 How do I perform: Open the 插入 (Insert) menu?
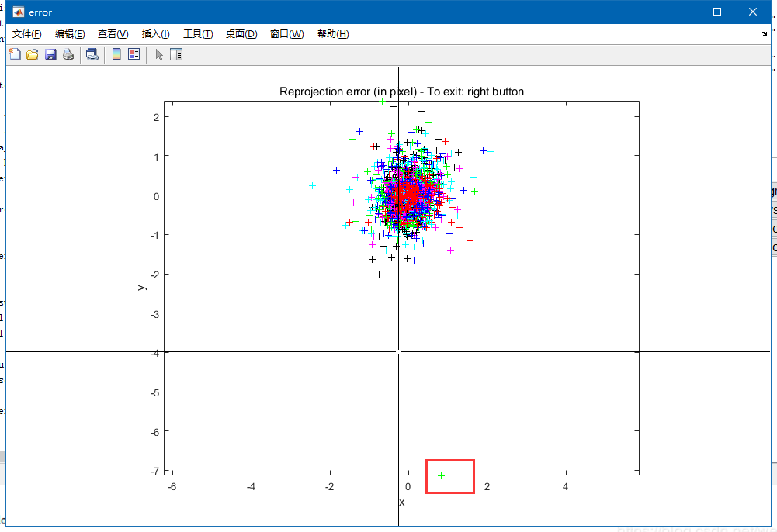154,33
